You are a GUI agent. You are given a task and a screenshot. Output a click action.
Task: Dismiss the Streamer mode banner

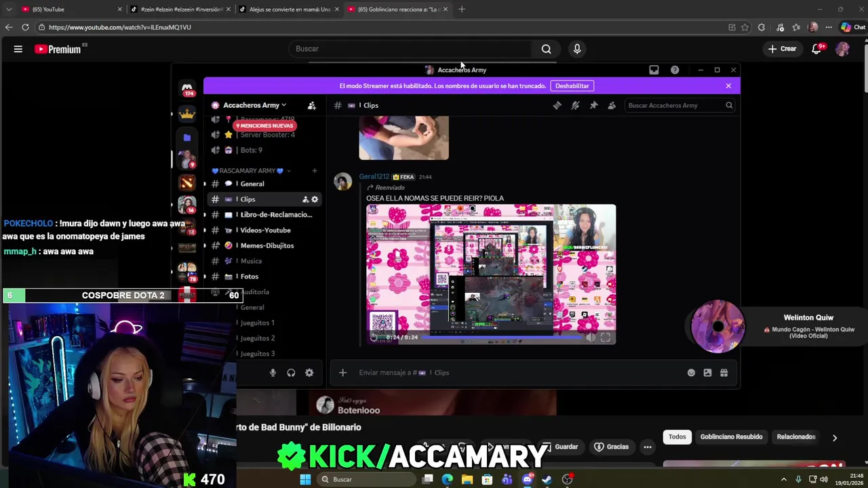pyautogui.click(x=728, y=85)
